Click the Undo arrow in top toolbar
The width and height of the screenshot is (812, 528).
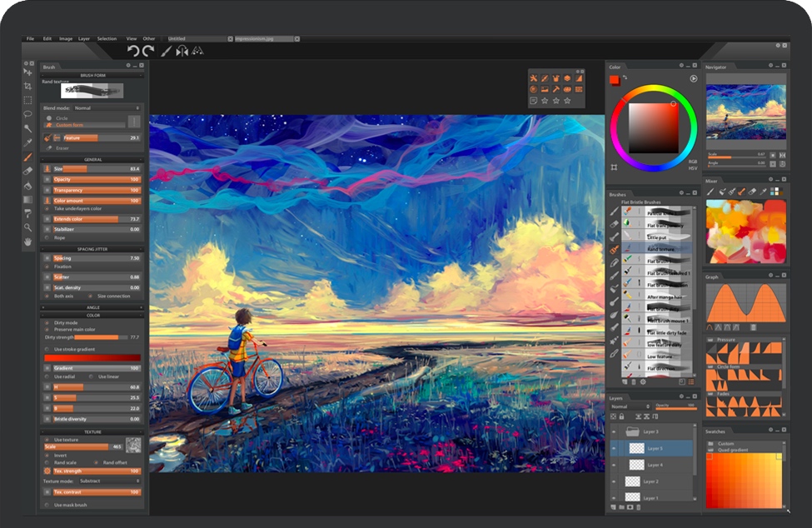(133, 52)
